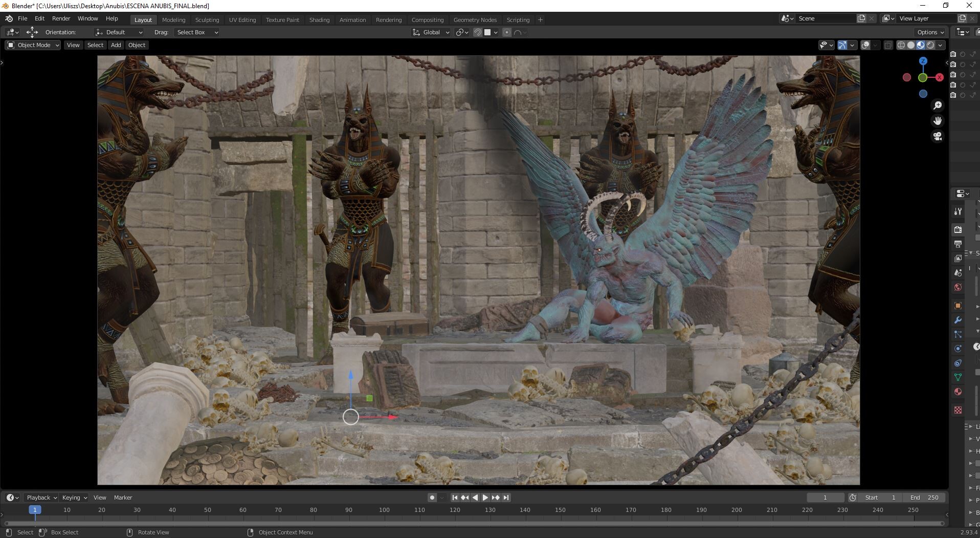Click the pan hand viewport icon
Screen dimensions: 980x538
[938, 121]
